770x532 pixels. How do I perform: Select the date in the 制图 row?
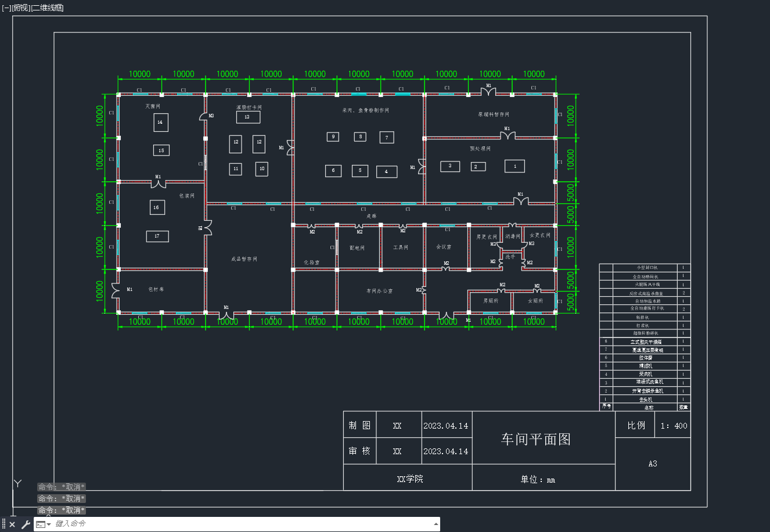(446, 426)
